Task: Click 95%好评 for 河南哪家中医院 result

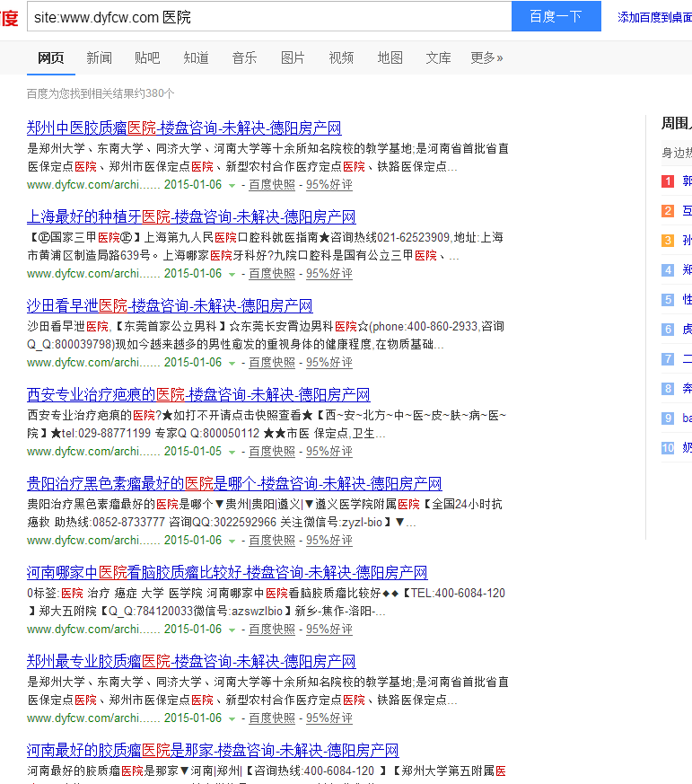Action: (329, 629)
